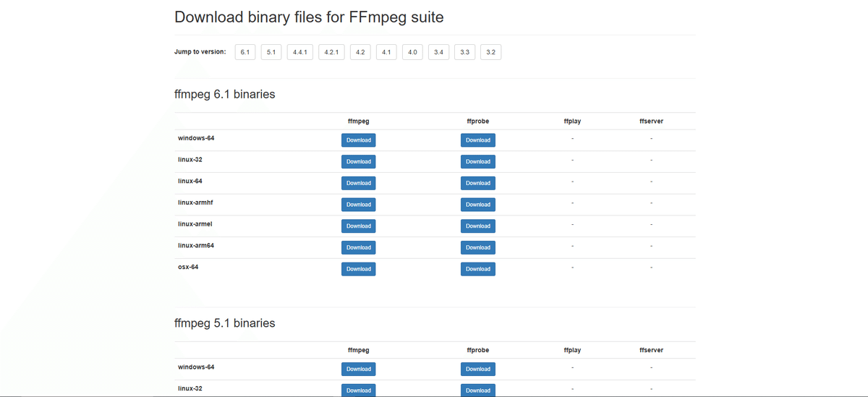Download ffmpeg 6.1 for osx-64
This screenshot has width=868, height=397.
coord(358,269)
